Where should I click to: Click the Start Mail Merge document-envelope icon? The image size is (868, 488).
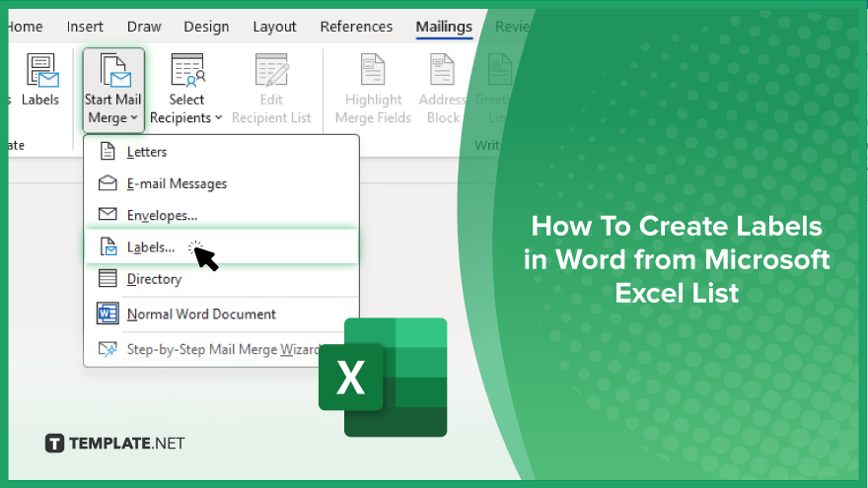point(115,71)
